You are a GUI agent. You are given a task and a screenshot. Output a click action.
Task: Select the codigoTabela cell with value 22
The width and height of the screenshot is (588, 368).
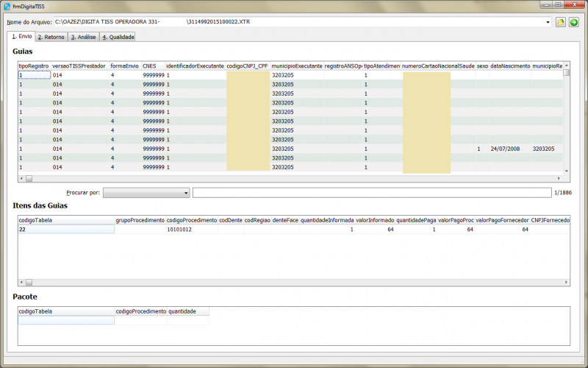pyautogui.click(x=66, y=229)
